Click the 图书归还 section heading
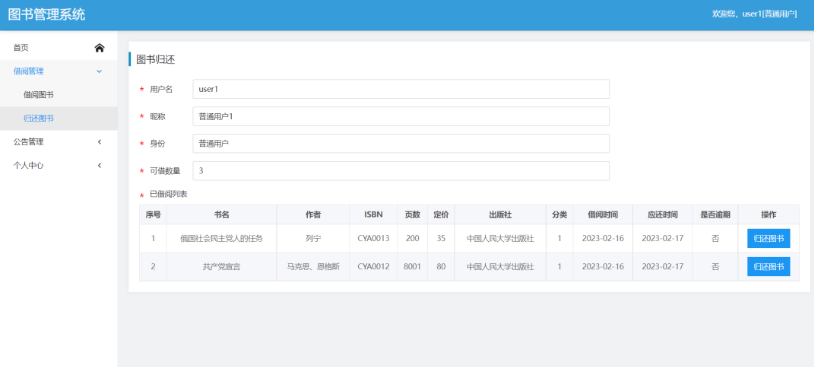The width and height of the screenshot is (814, 367). 156,60
